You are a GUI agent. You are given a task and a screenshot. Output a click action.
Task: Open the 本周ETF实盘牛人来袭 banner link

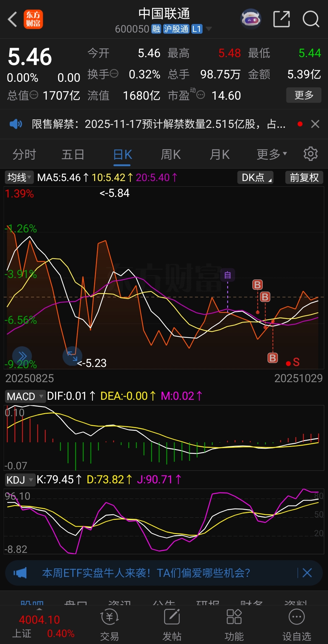pyautogui.click(x=146, y=573)
